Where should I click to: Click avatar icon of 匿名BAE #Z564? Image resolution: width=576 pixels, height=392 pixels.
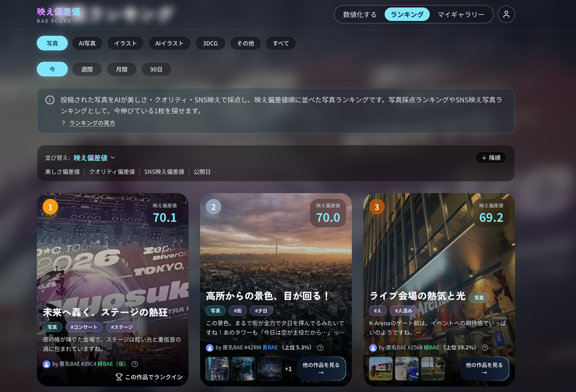pyautogui.click(x=373, y=348)
